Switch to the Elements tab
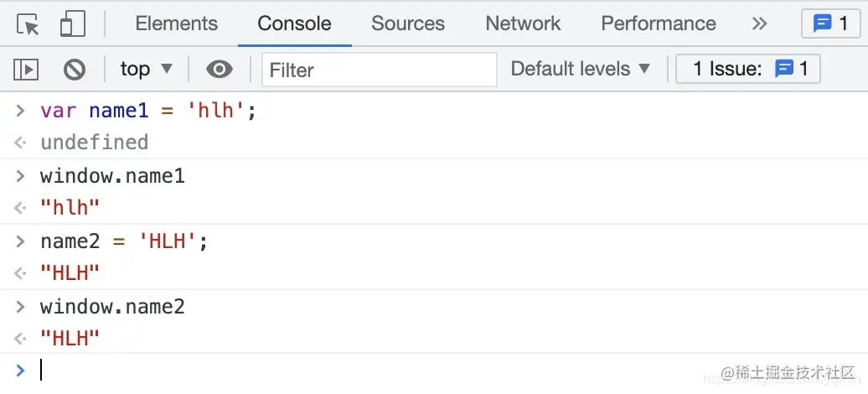Viewport: 868px width, 394px height. 176,23
